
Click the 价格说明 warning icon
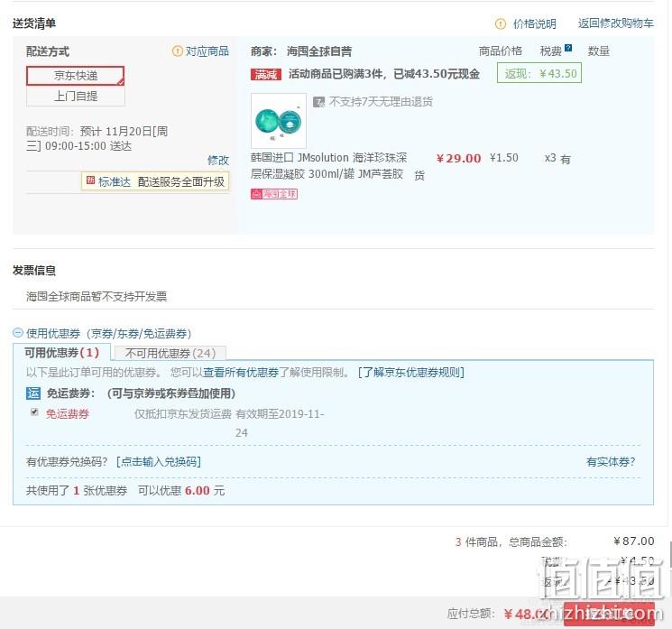click(500, 24)
